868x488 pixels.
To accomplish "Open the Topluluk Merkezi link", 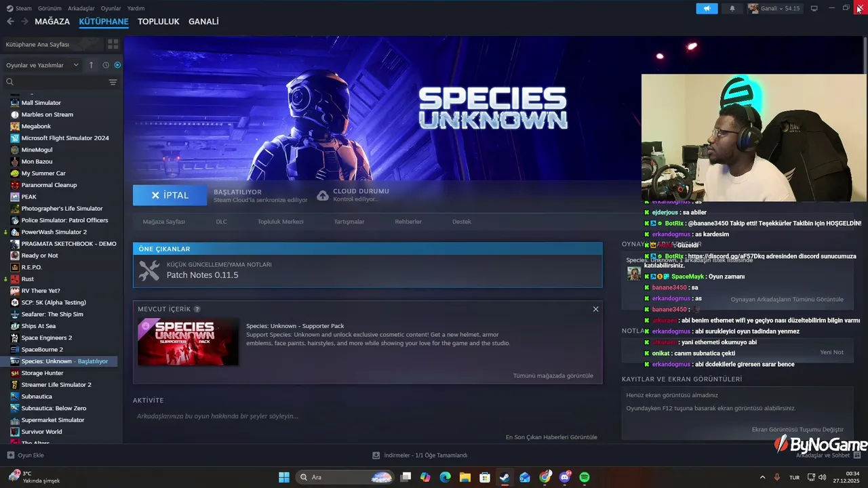I will point(280,222).
